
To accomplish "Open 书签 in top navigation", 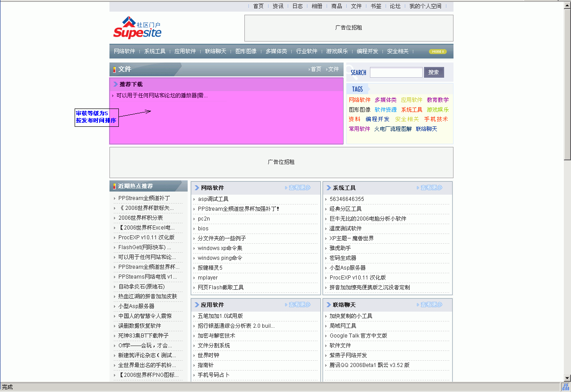I will (376, 6).
